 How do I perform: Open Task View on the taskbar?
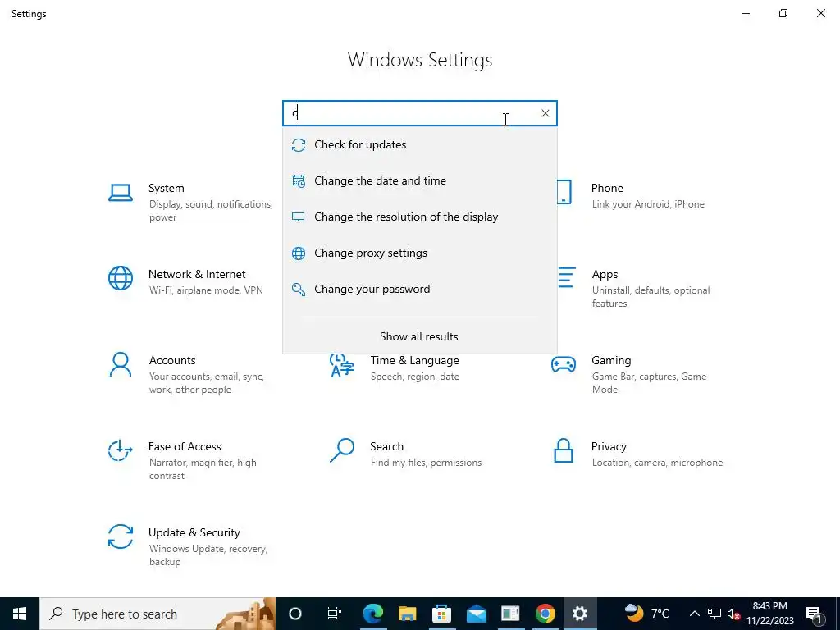335,614
